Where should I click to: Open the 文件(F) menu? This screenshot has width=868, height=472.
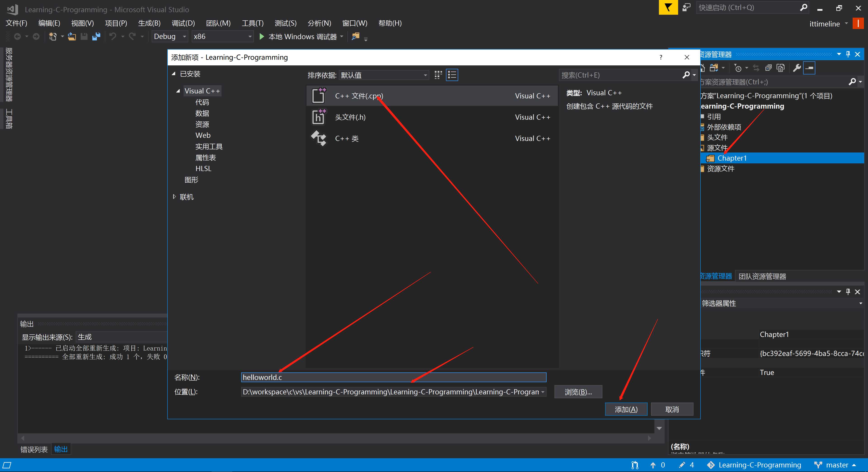17,23
